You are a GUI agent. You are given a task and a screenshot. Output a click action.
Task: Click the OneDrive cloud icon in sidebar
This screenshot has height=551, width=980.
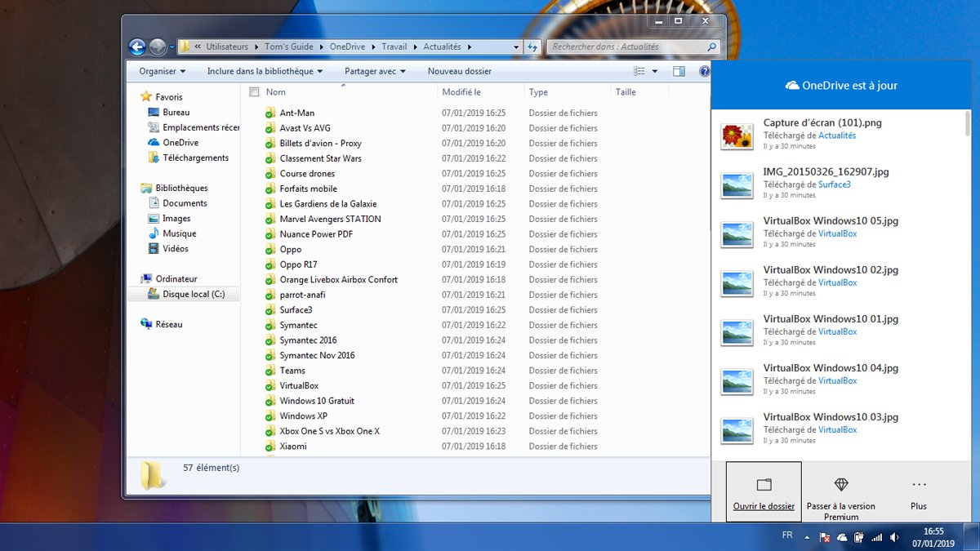click(x=154, y=143)
